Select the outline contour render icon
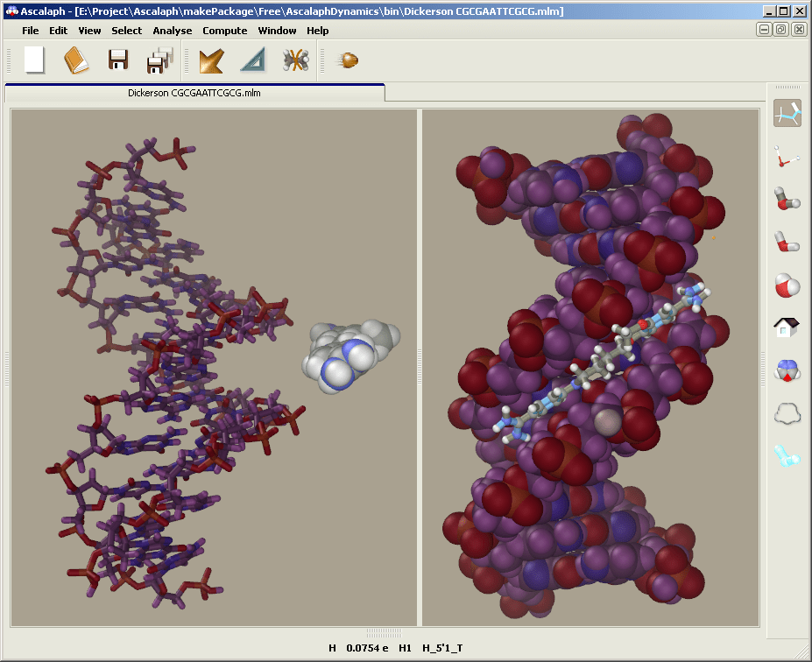812x662 pixels. click(x=787, y=414)
